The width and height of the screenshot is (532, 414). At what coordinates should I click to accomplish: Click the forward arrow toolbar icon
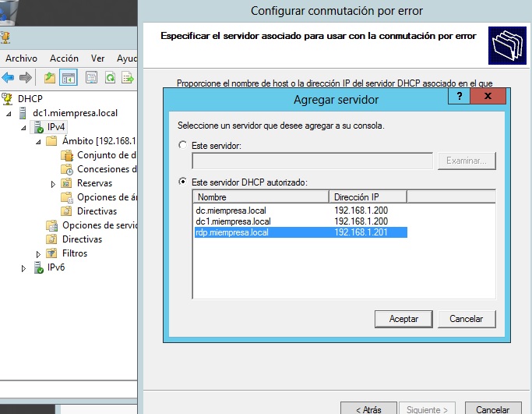25,77
